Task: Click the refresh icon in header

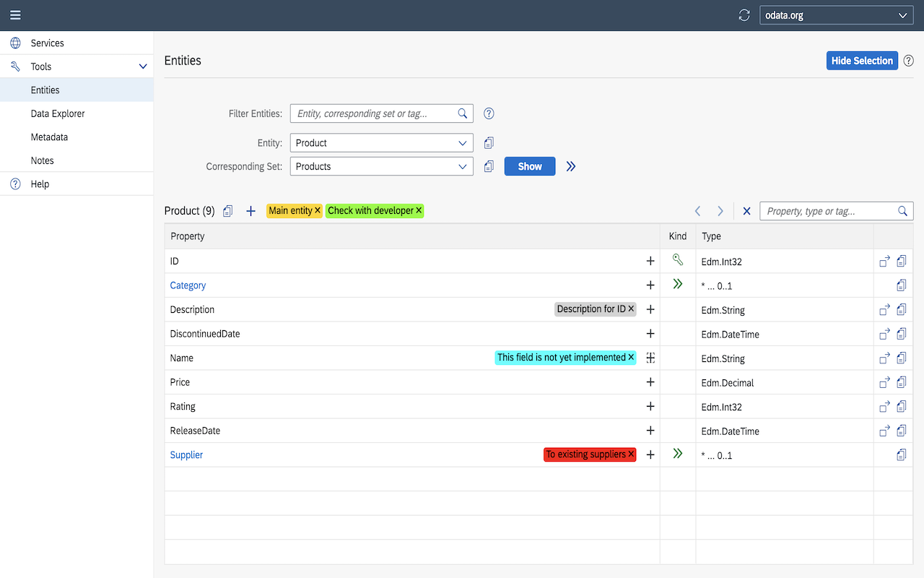Action: point(744,15)
